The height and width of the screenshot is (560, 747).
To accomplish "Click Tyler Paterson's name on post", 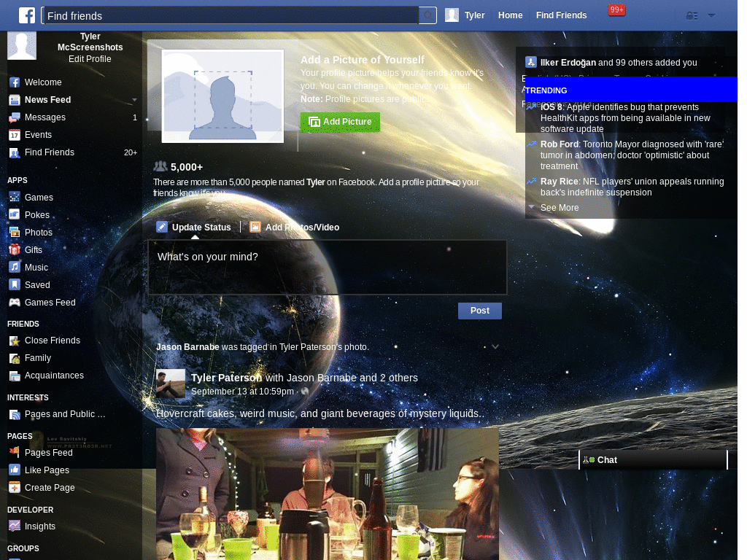I will 226,378.
